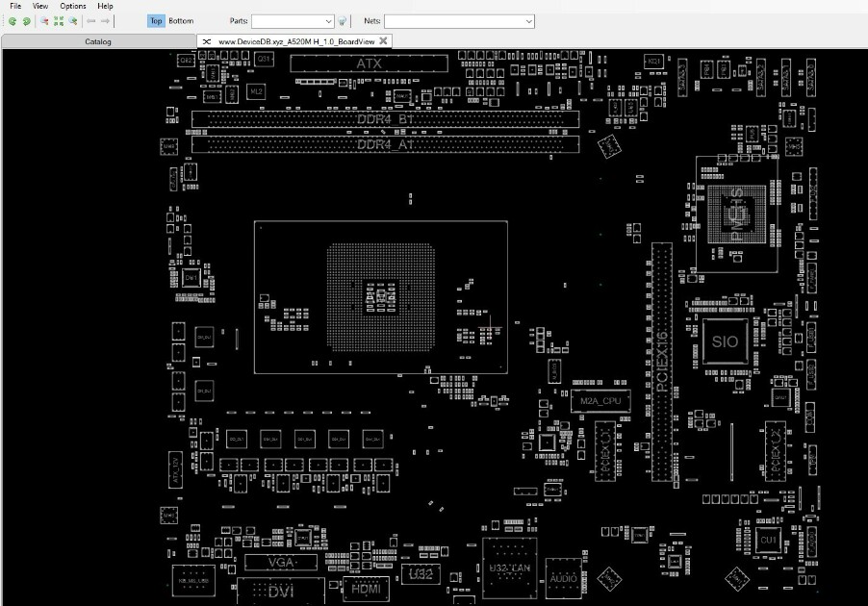Select the A520M H_1.0_BoardView tab

[296, 41]
